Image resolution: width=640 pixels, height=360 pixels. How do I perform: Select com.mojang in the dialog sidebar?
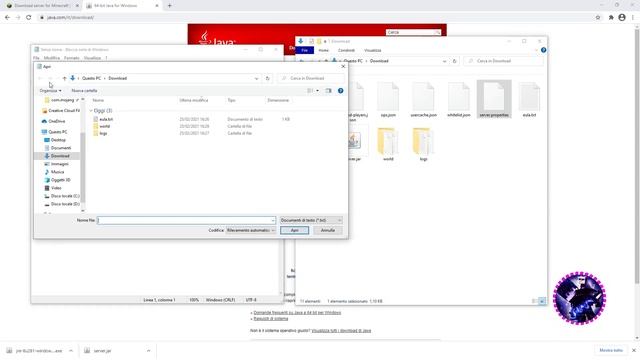pyautogui.click(x=61, y=100)
